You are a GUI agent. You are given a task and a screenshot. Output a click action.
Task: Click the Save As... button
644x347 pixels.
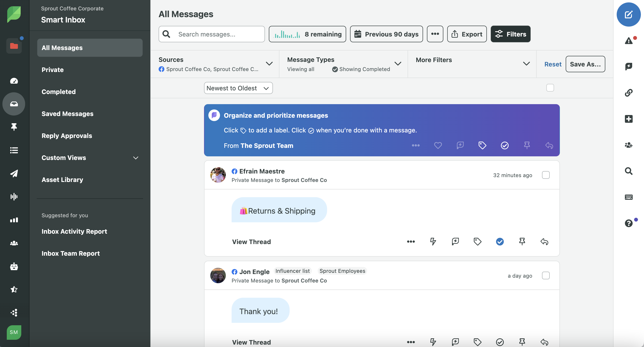point(585,64)
